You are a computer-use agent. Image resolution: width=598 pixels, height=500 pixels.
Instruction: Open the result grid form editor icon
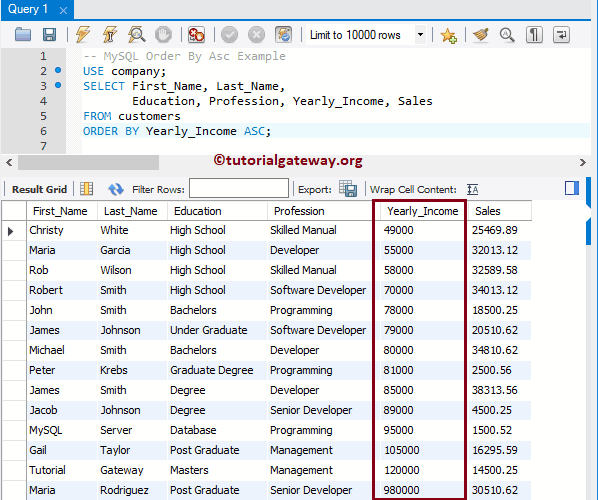[x=86, y=188]
